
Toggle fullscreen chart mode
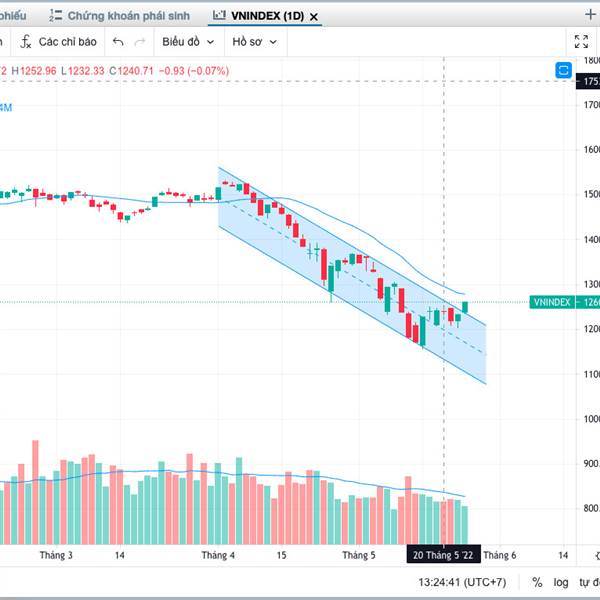581,41
